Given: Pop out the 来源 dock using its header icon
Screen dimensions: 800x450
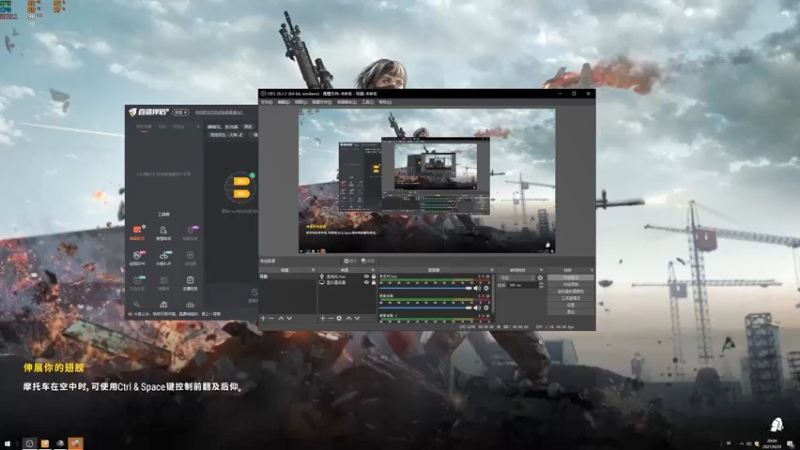Looking at the screenshot, I should [x=372, y=270].
